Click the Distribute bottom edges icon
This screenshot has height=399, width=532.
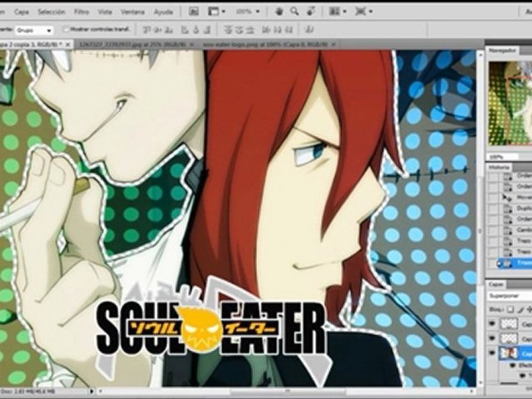click(x=250, y=30)
